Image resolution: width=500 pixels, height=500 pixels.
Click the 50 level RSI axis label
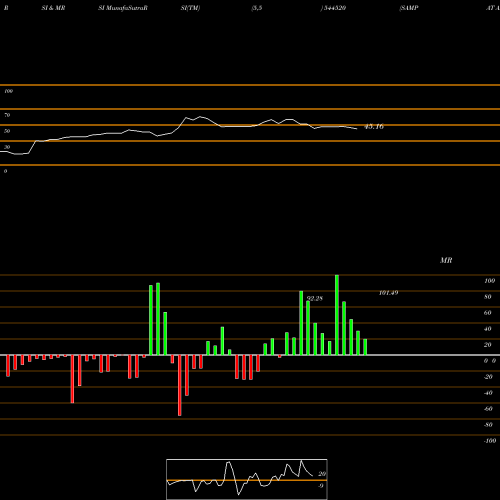[7, 131]
